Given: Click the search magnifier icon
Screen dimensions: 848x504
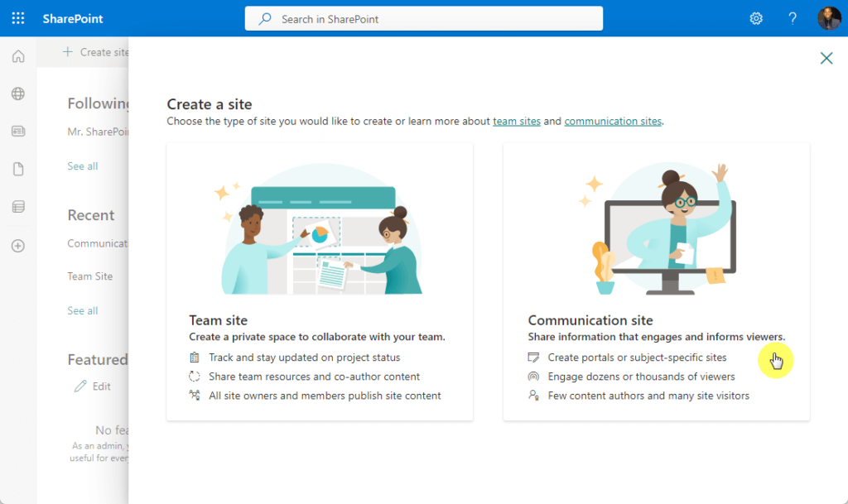Looking at the screenshot, I should [265, 19].
